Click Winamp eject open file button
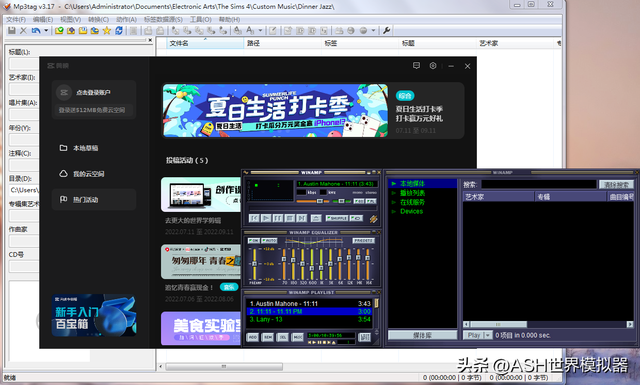 click(x=316, y=218)
